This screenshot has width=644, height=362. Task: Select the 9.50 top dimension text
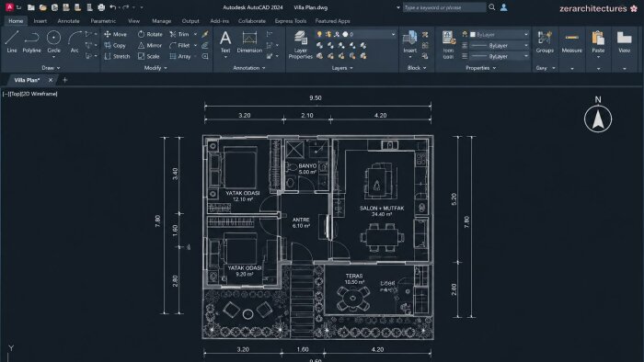[316, 97]
